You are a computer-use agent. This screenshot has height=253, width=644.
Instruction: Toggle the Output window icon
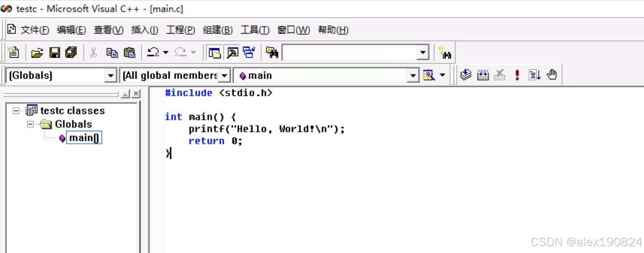coord(232,52)
